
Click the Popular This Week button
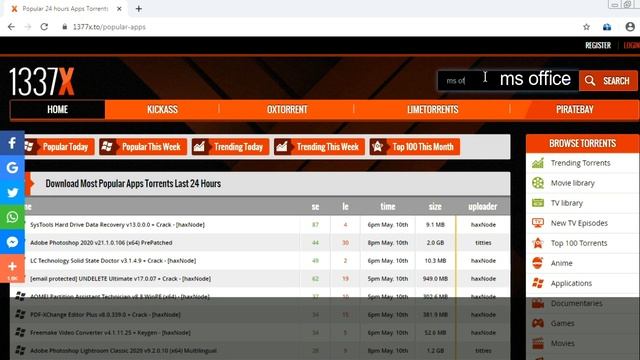tap(143, 147)
